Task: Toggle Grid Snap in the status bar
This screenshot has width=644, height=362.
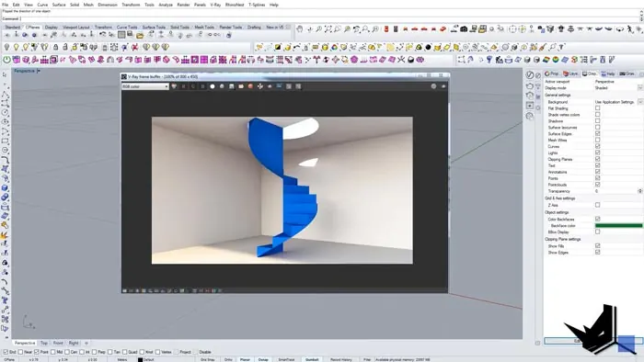Action: (207, 359)
